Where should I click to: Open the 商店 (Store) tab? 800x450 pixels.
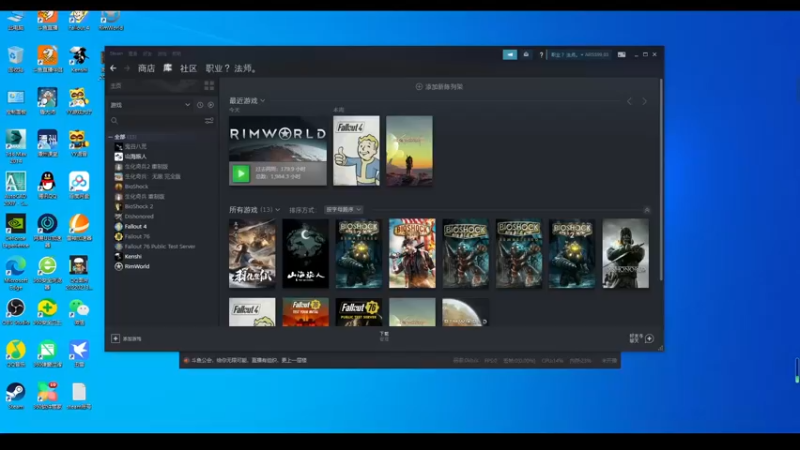[x=146, y=68]
